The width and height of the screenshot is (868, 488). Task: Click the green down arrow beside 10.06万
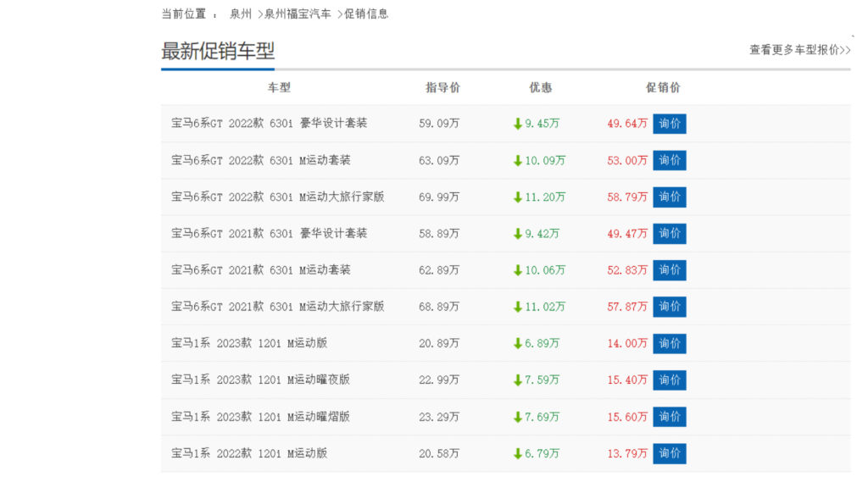[518, 270]
